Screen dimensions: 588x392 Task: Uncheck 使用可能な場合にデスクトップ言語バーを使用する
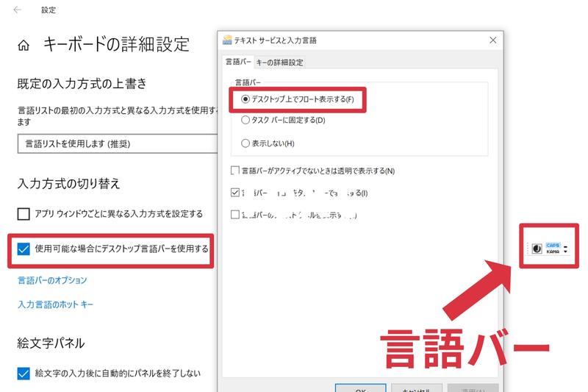[x=24, y=249]
